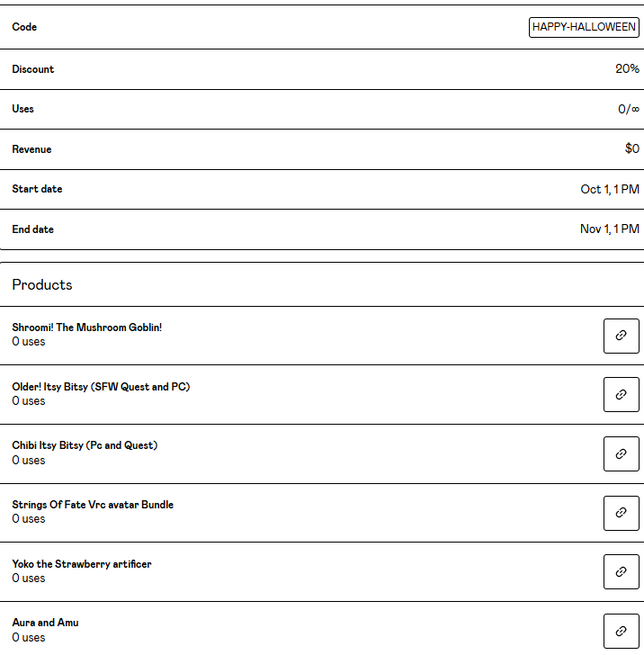The width and height of the screenshot is (644, 655).
Task: Click the Products section heading
Action: 42,284
